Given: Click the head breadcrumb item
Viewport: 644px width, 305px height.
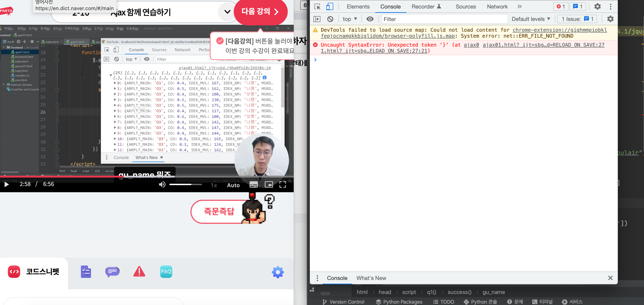Looking at the screenshot, I should point(385,292).
